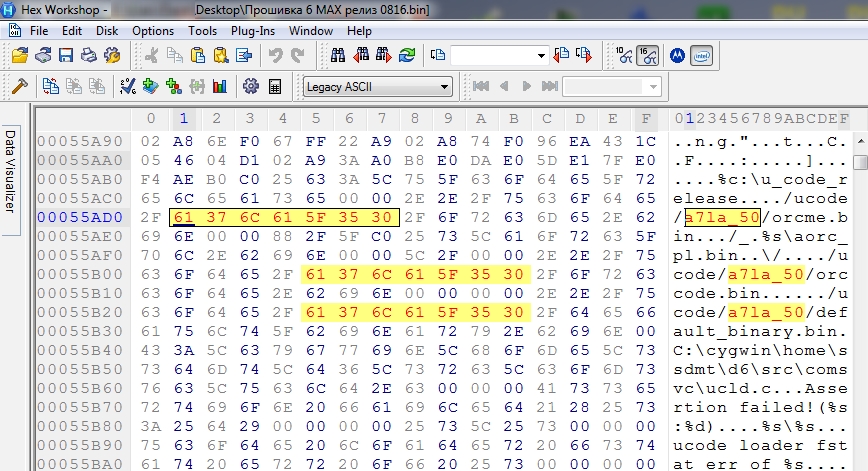Toggle the hexadecimal 16 display mode button

click(648, 56)
